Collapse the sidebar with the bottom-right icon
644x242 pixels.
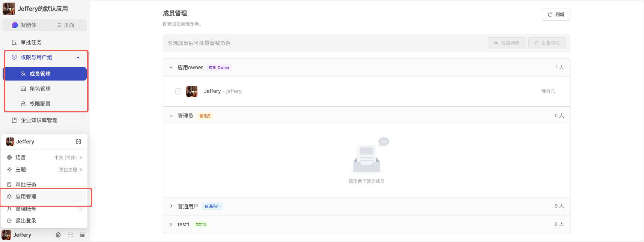pos(82,235)
